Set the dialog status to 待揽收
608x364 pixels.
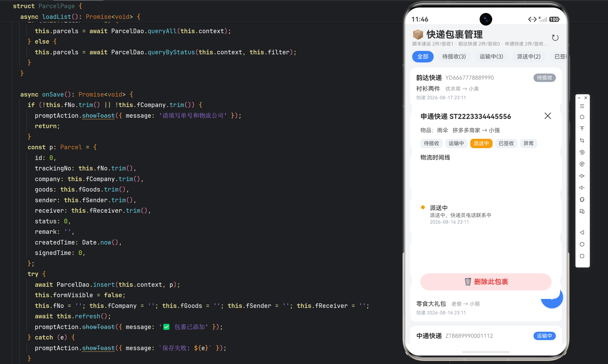tap(431, 143)
